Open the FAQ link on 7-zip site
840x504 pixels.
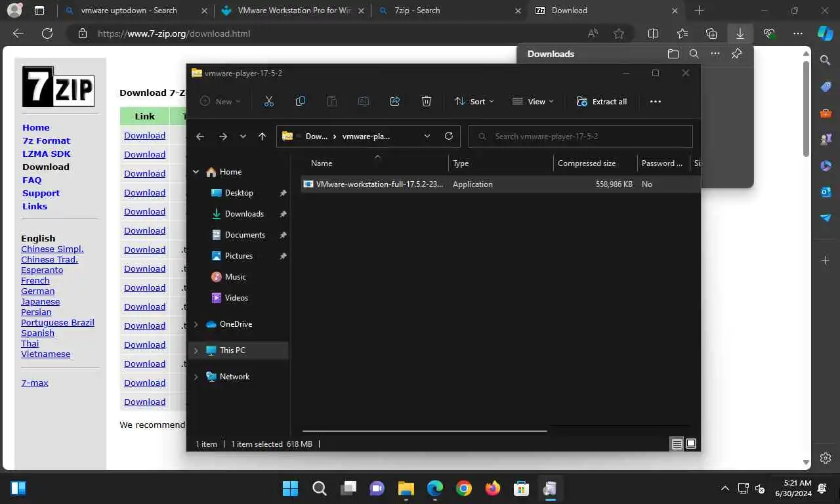(x=32, y=180)
